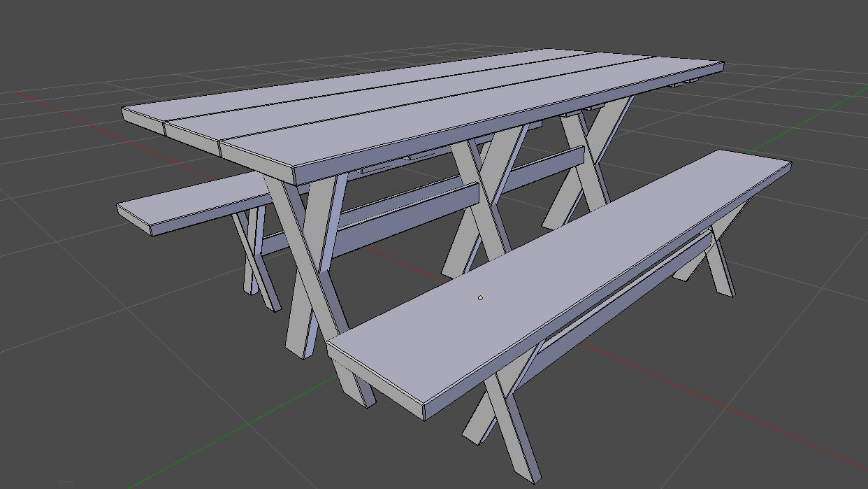This screenshot has height=489, width=868.
Task: Select the orange object origin dot
Action: 480,298
